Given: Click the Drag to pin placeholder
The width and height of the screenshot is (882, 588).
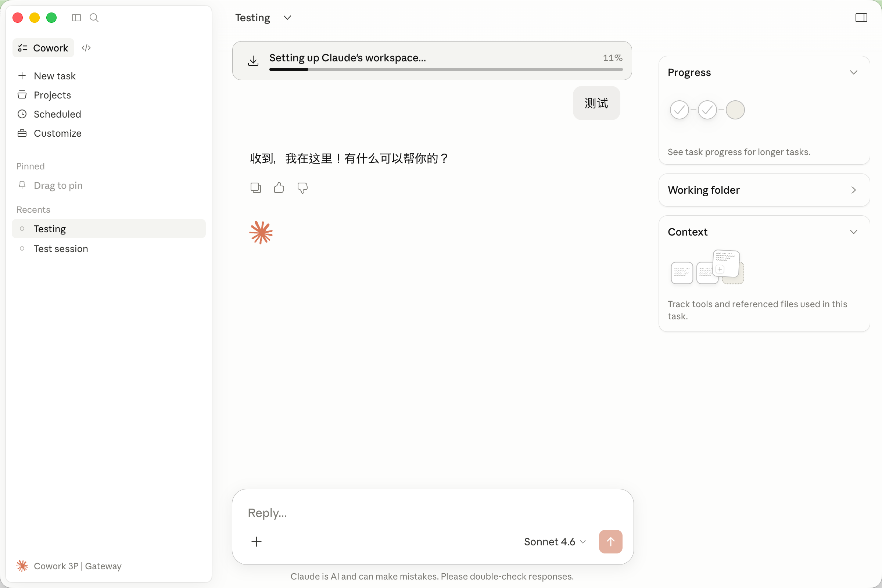Looking at the screenshot, I should coord(58,186).
